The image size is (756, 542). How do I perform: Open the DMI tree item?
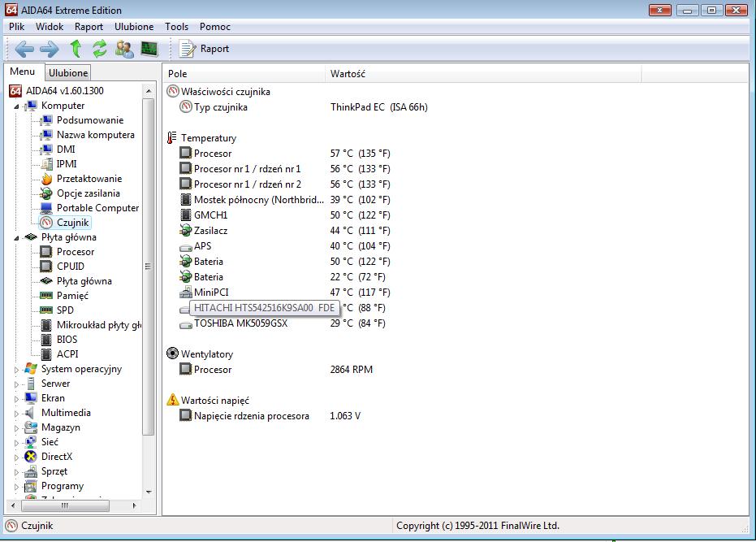66,150
